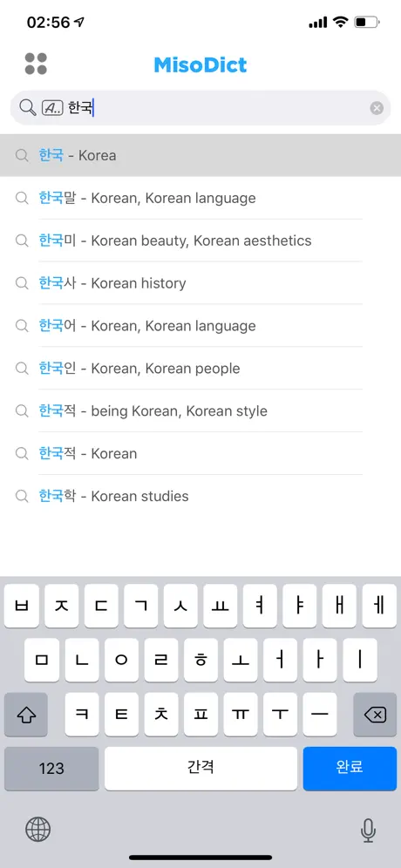Select the '한국 - Korea' suggestion

point(200,155)
